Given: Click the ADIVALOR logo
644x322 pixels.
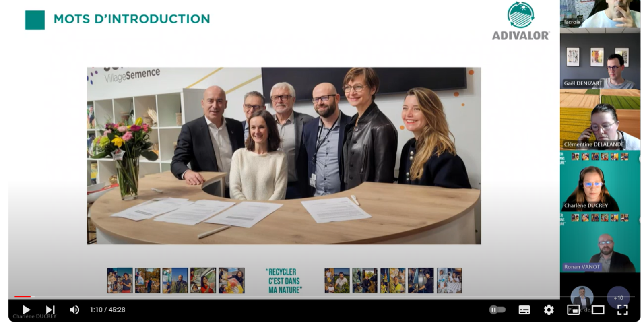Looking at the screenshot, I should tap(521, 21).
